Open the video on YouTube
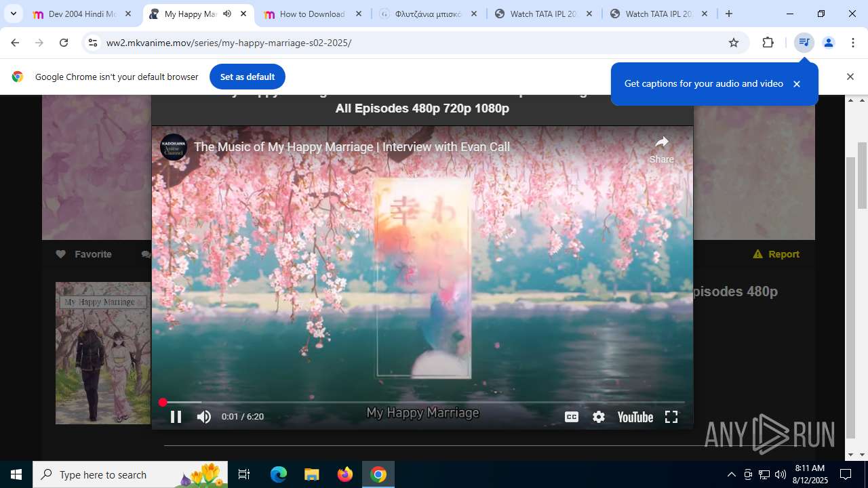The height and width of the screenshot is (488, 868). [635, 417]
